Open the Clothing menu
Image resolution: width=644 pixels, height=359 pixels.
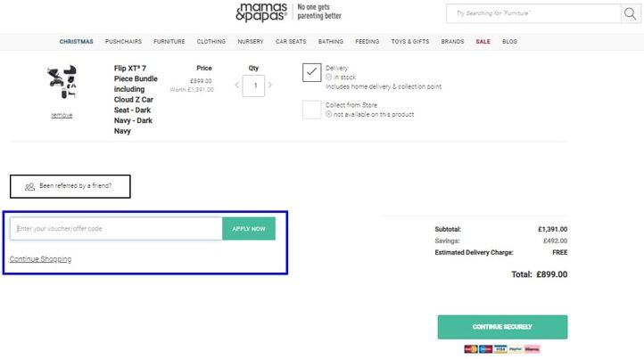pyautogui.click(x=211, y=42)
